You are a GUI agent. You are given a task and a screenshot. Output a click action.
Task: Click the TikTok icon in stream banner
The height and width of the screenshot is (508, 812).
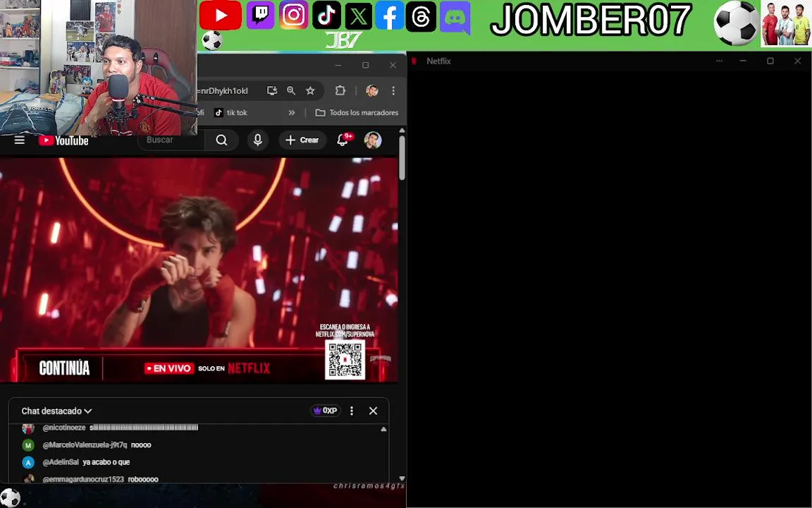[326, 16]
